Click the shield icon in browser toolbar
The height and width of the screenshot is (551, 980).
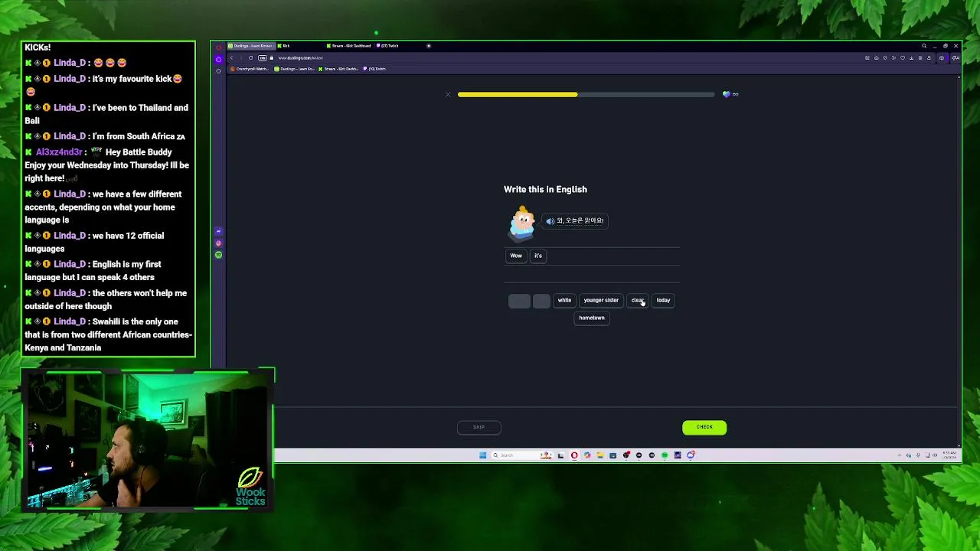(x=885, y=58)
